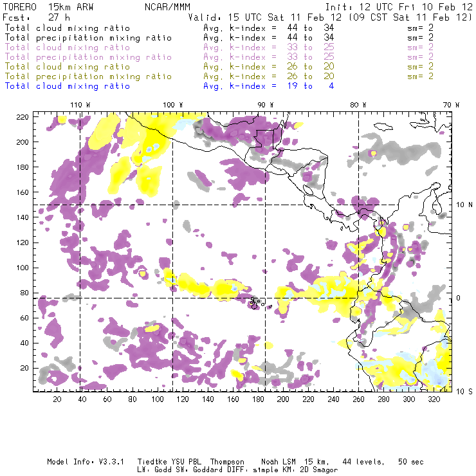Click '50 sec' time step text
The image size is (476, 476).
coord(411,462)
